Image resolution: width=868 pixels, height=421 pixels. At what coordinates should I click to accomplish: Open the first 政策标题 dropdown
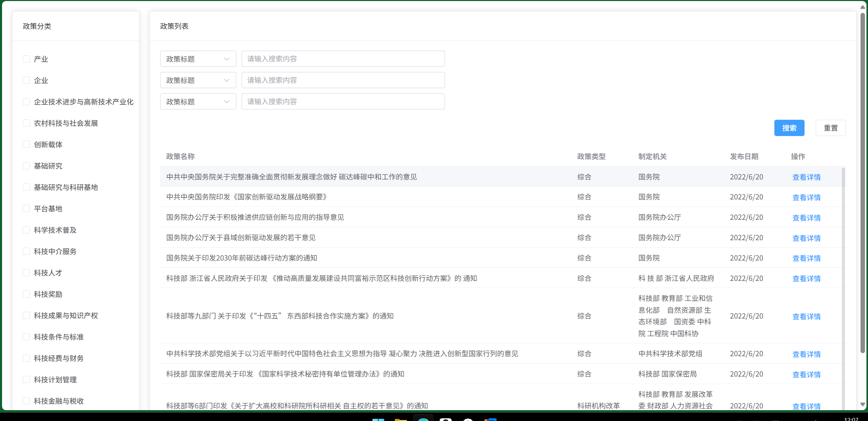pyautogui.click(x=198, y=59)
